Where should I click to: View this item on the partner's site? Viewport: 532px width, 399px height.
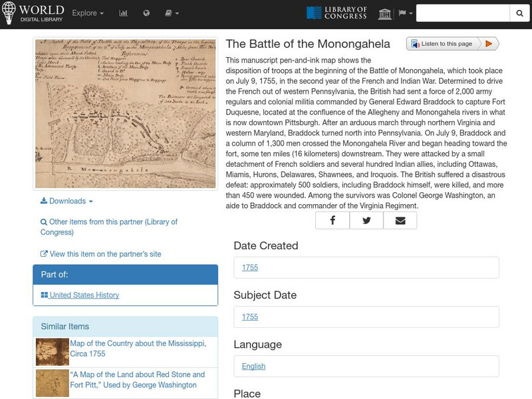101,254
